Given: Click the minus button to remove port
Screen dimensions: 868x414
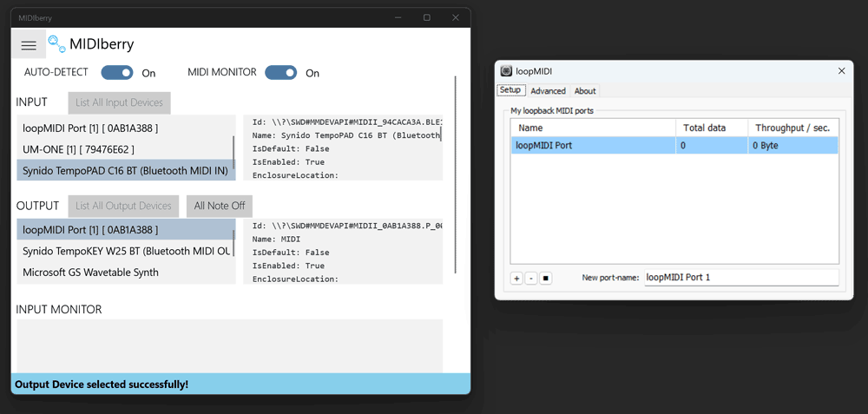Looking at the screenshot, I should pos(531,278).
